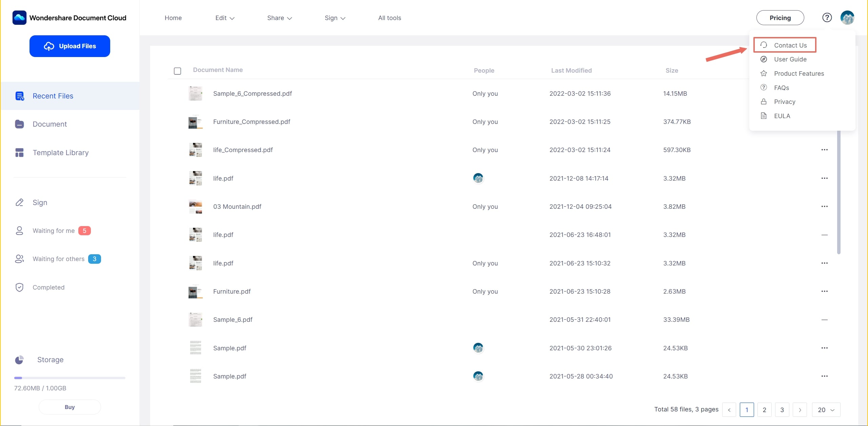
Task: Expand the Sign menu dropdown
Action: point(335,18)
